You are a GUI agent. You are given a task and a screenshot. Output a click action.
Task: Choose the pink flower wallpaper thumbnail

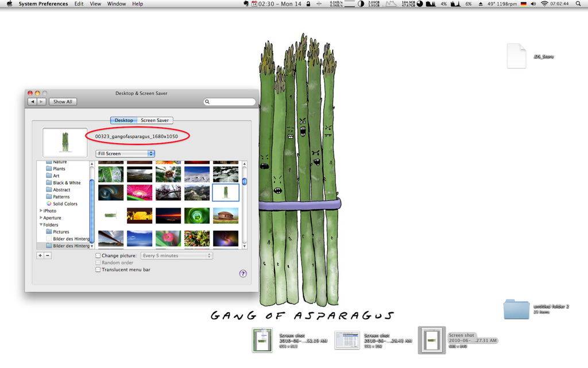(x=140, y=193)
